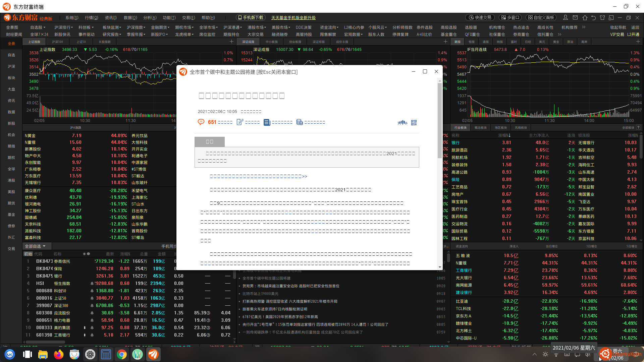The height and width of the screenshot is (362, 644).
Task: Expand hidden system tray icons arrow
Action: coord(535,354)
